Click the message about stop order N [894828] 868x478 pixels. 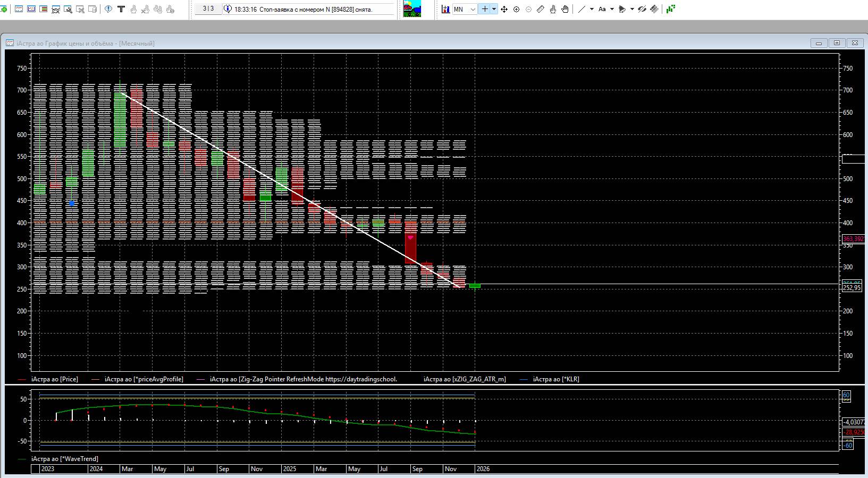(304, 10)
